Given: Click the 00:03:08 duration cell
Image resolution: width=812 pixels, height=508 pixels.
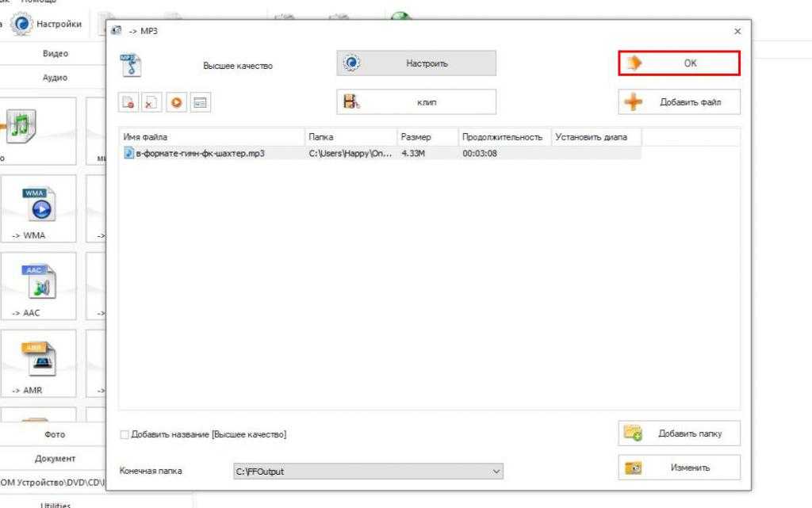Looking at the screenshot, I should pos(480,153).
